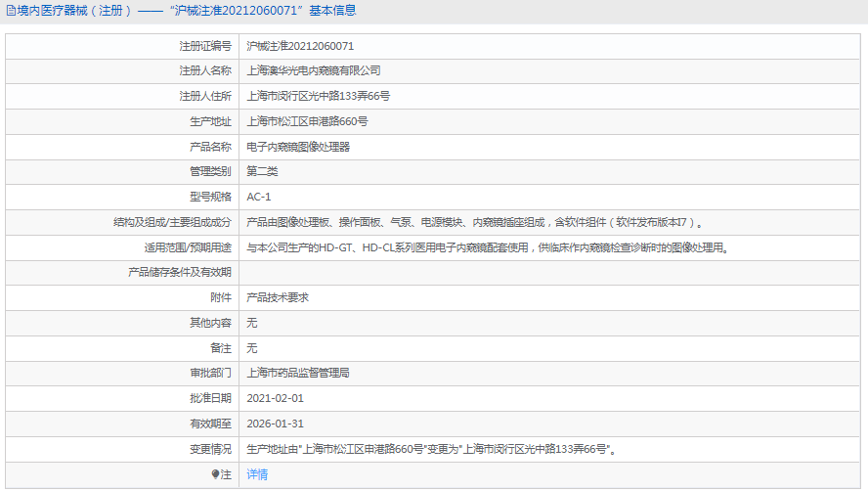Click the 适用范围/预期用途 label

coord(188,247)
